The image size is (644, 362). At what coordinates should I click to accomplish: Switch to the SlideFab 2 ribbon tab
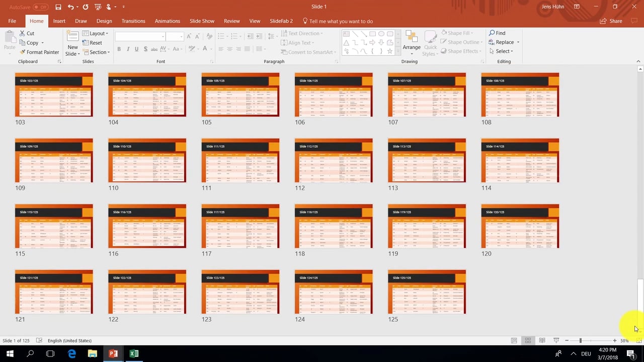(282, 21)
